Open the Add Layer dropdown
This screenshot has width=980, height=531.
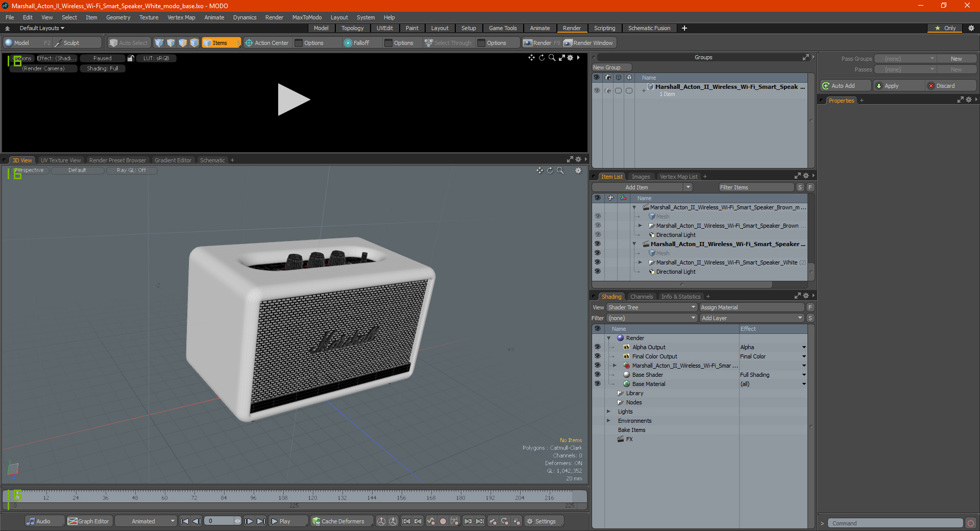coord(752,318)
